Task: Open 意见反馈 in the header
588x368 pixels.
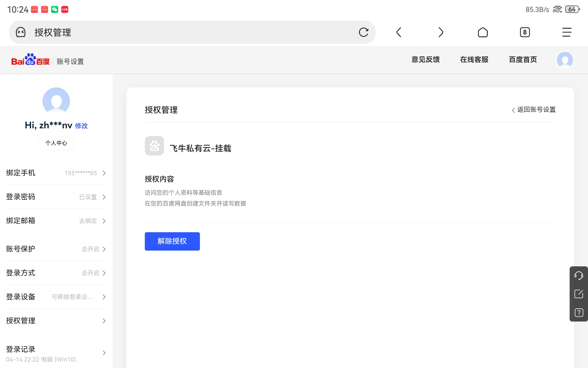Action: tap(425, 60)
